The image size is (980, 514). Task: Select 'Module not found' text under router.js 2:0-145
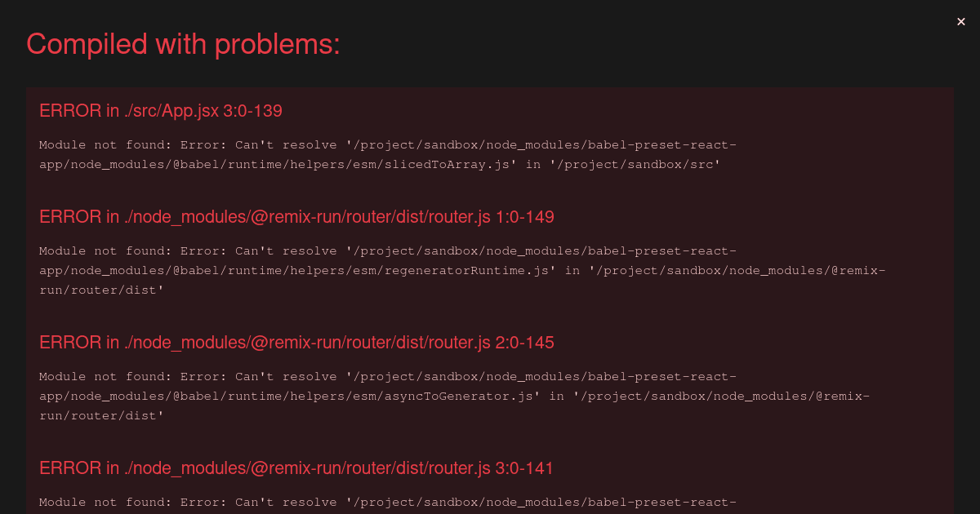click(102, 377)
